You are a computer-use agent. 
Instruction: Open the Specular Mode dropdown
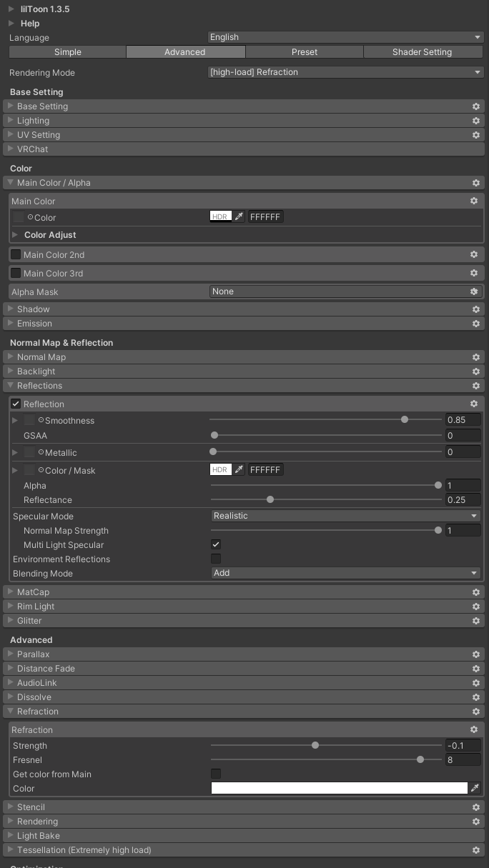click(x=346, y=516)
